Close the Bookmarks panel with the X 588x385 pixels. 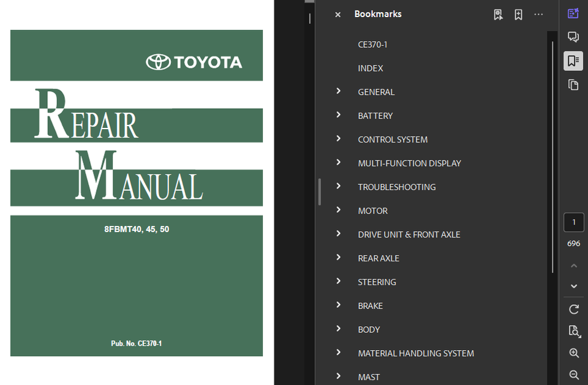click(x=337, y=14)
